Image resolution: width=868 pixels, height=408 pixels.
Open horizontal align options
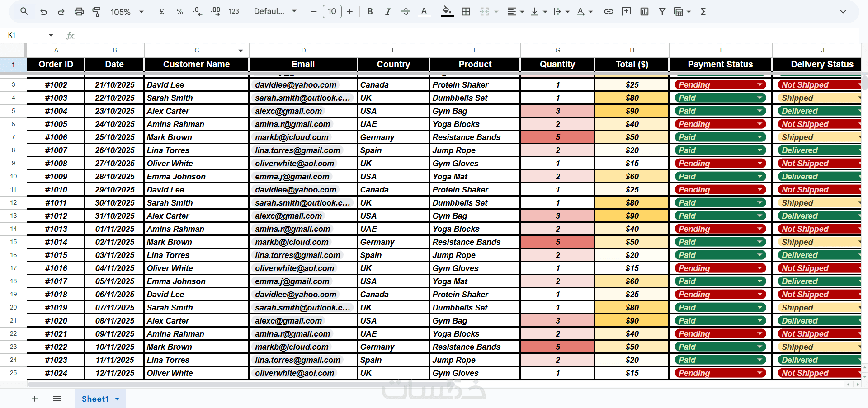[515, 12]
